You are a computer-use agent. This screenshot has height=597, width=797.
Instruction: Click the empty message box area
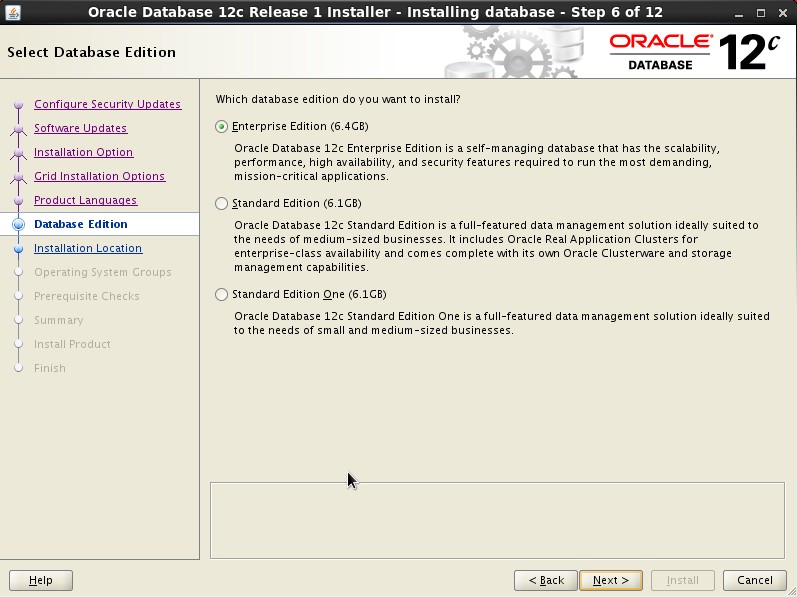498,520
